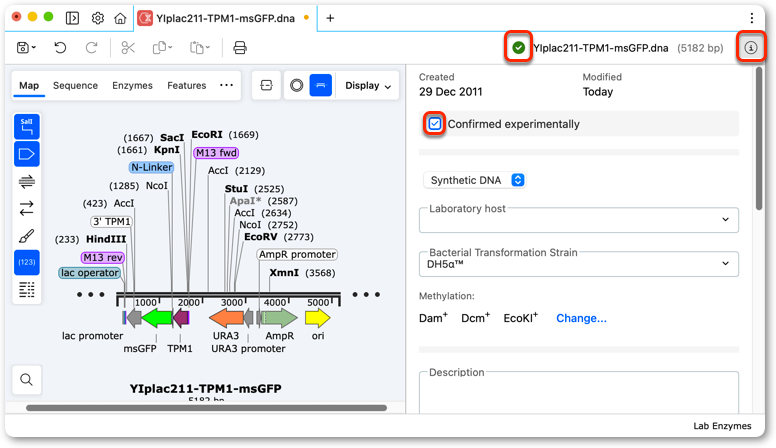Screen dimensions: 776x448
Task: Switch to circular map view
Action: pos(296,86)
